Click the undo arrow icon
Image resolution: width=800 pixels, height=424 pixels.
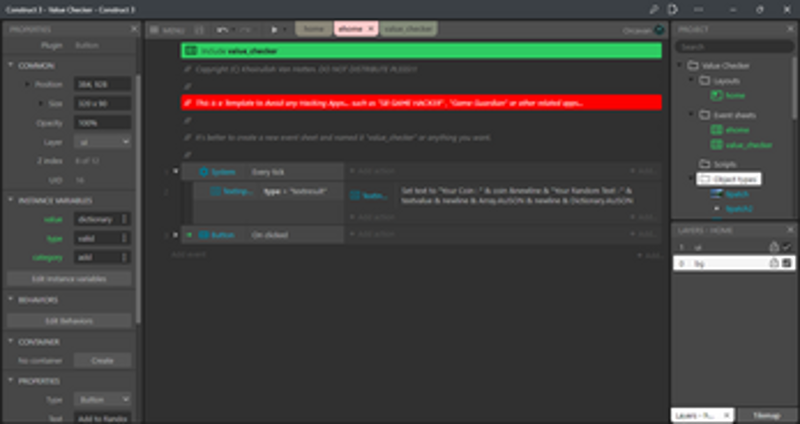[x=222, y=30]
